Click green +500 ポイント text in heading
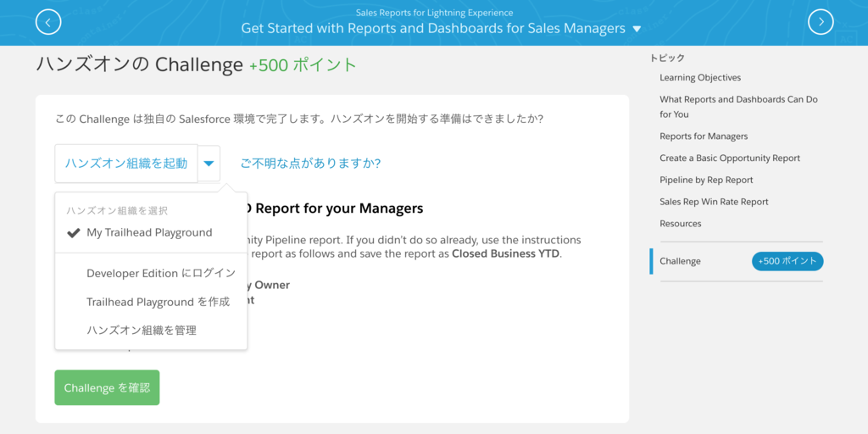This screenshot has height=434, width=868. (303, 65)
